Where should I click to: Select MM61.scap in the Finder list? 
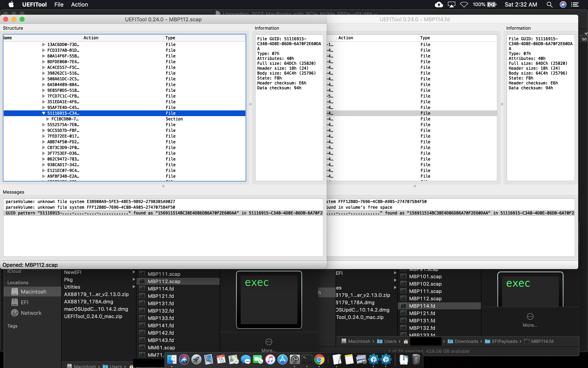coord(178,348)
